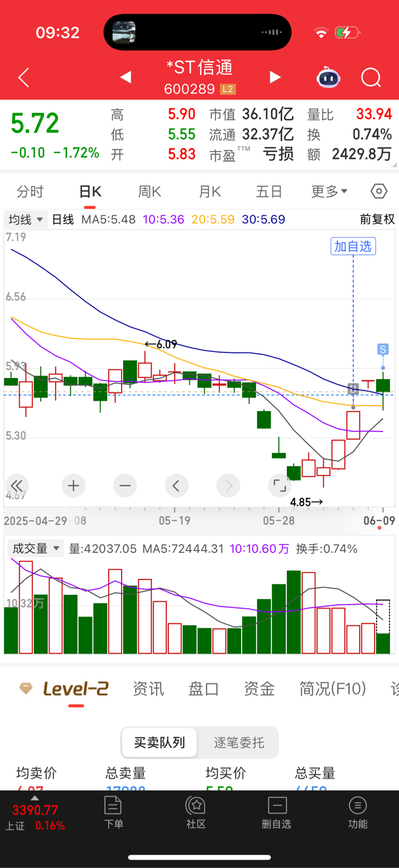Tap 删自选 remove from watchlist
The width and height of the screenshot is (399, 868).
(x=277, y=813)
